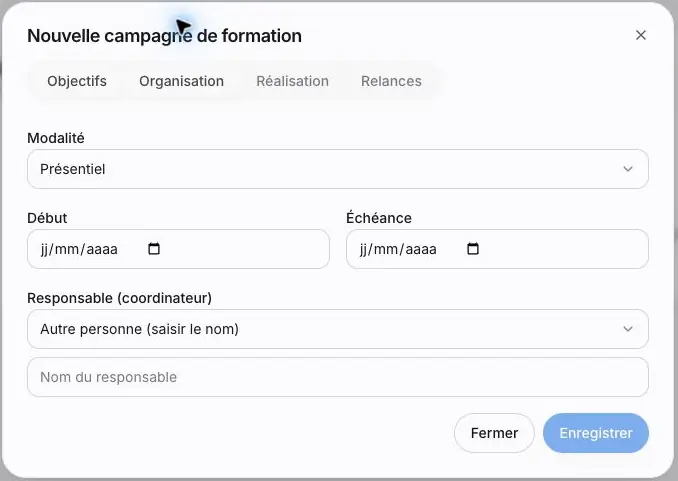This screenshot has width=678, height=481.
Task: Expand the Responsable (coordinateur) dropdown
Action: pyautogui.click(x=338, y=329)
